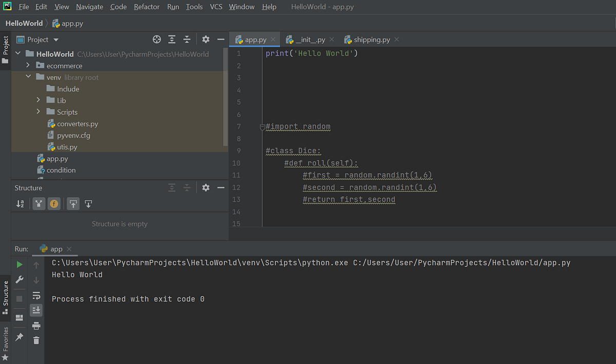The width and height of the screenshot is (616, 364).
Task: Expand all items in Structure panel
Action: point(171,187)
